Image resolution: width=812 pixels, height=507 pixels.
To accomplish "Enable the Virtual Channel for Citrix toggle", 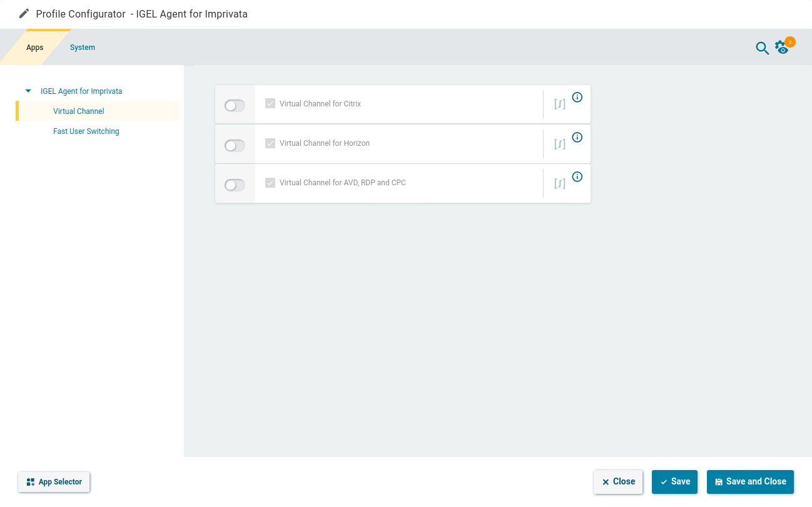I will click(x=235, y=106).
